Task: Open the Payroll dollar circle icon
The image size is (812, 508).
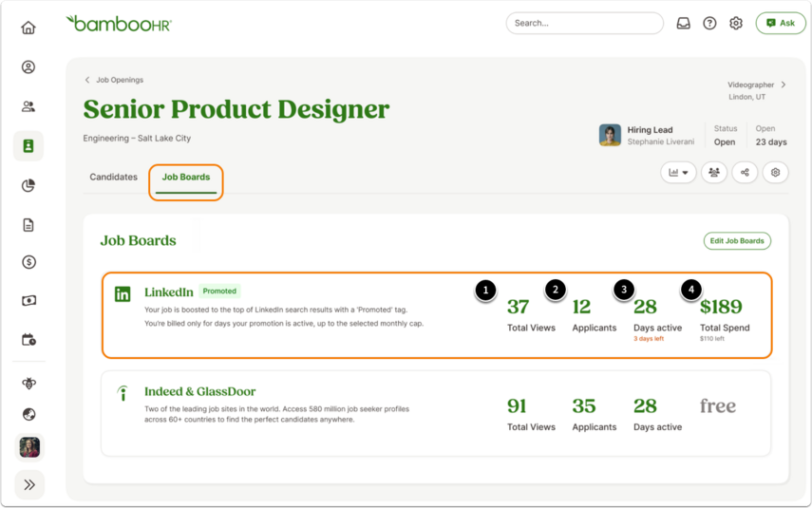Action: point(29,262)
